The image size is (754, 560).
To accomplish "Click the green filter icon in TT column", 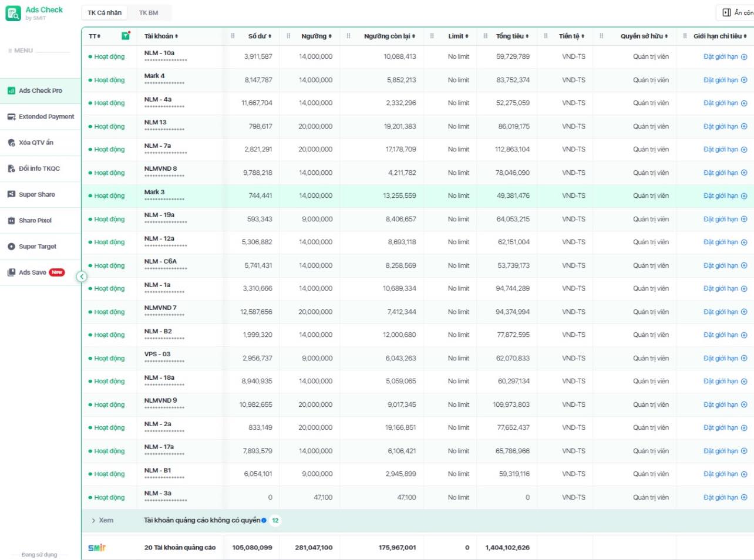I will click(x=125, y=36).
